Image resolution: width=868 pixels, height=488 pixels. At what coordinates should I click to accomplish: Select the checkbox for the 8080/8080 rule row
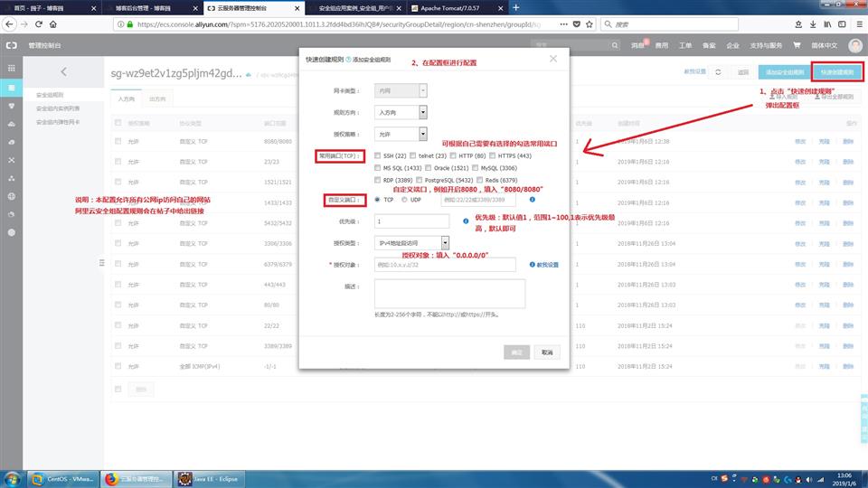(118, 141)
